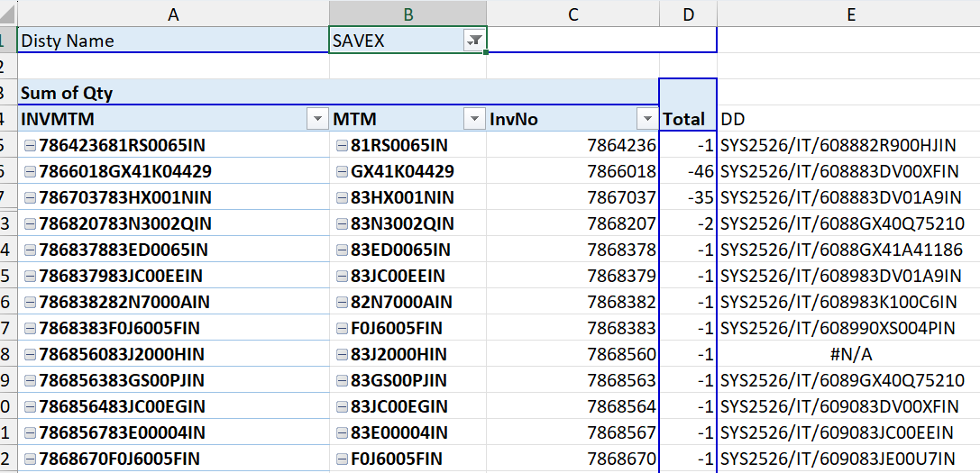This screenshot has height=473, width=980.
Task: Open the Disty Name SAVEX filter dropdown
Action: [x=473, y=41]
